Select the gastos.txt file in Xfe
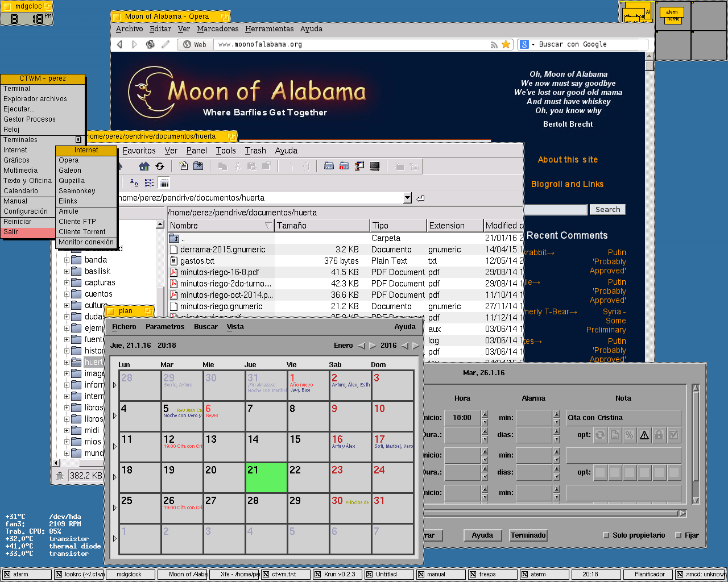This screenshot has width=728, height=582. click(x=197, y=261)
